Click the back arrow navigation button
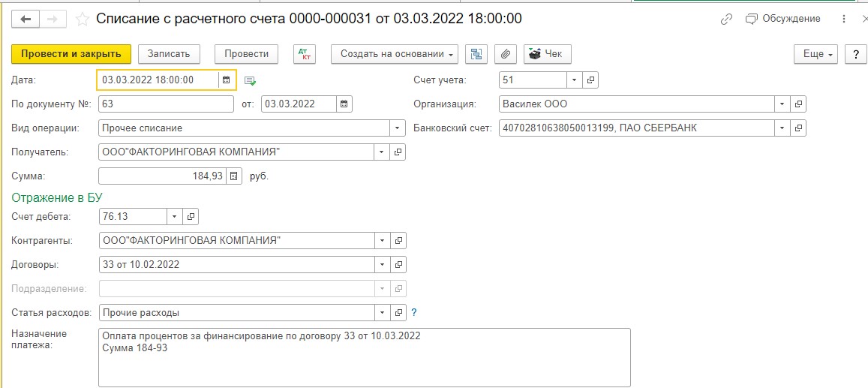The width and height of the screenshot is (868, 388). tap(26, 19)
